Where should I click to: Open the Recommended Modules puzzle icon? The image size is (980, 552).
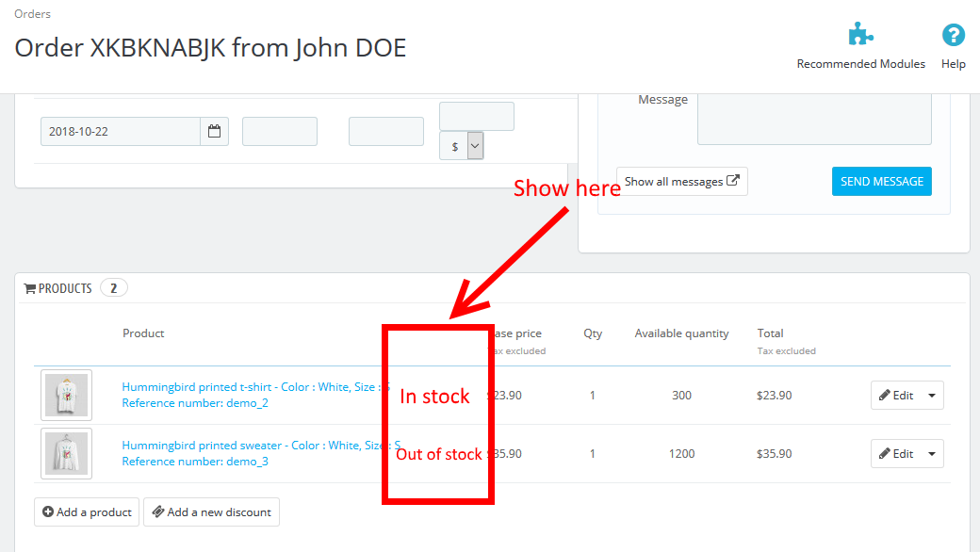pos(860,34)
